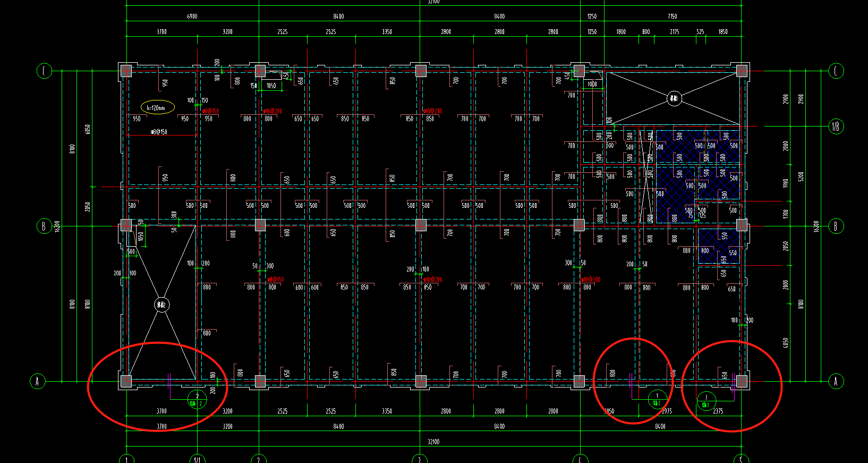Pick the right axis bubble labeled A
Screen dimensions: 868x463
836,381
